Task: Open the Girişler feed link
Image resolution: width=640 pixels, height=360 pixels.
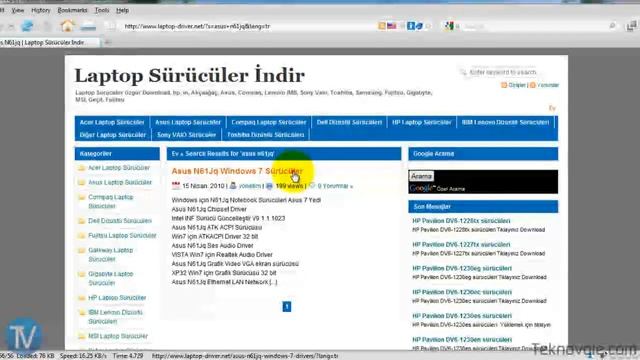Action: pos(517,85)
